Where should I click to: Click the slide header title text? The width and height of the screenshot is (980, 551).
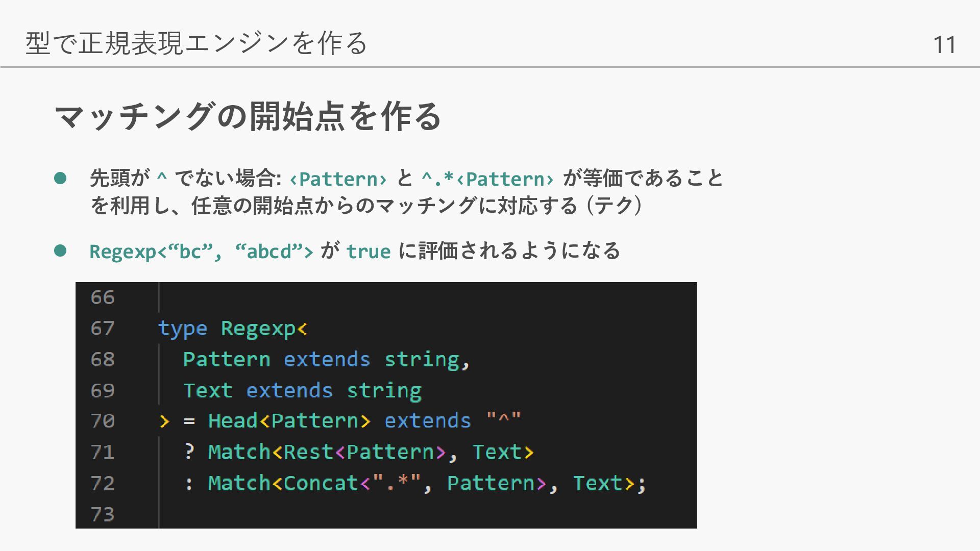coord(197,43)
